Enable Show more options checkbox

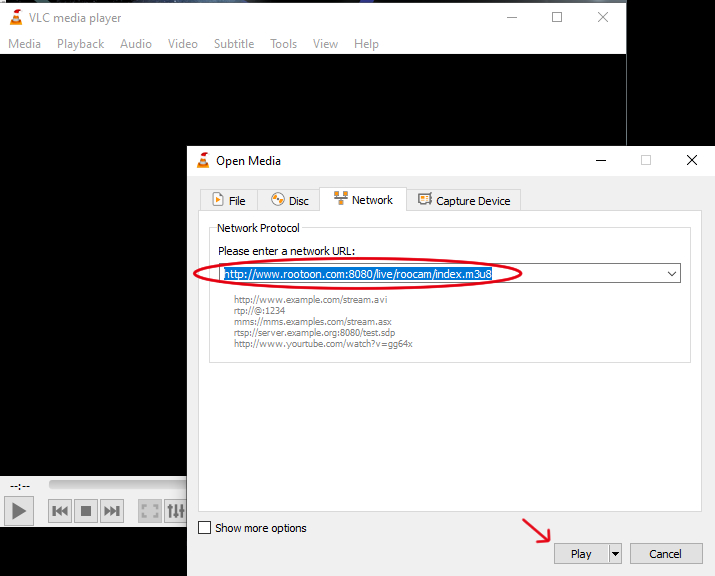click(x=205, y=528)
